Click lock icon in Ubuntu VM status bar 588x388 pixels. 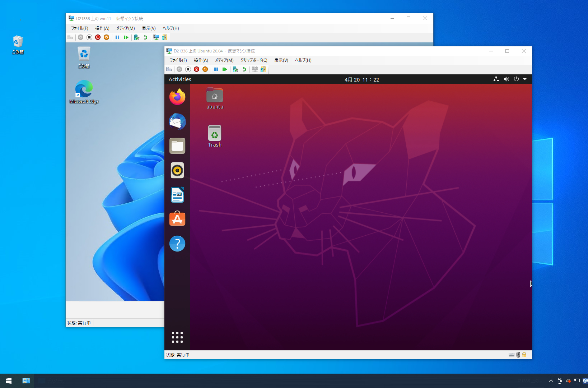coord(524,355)
